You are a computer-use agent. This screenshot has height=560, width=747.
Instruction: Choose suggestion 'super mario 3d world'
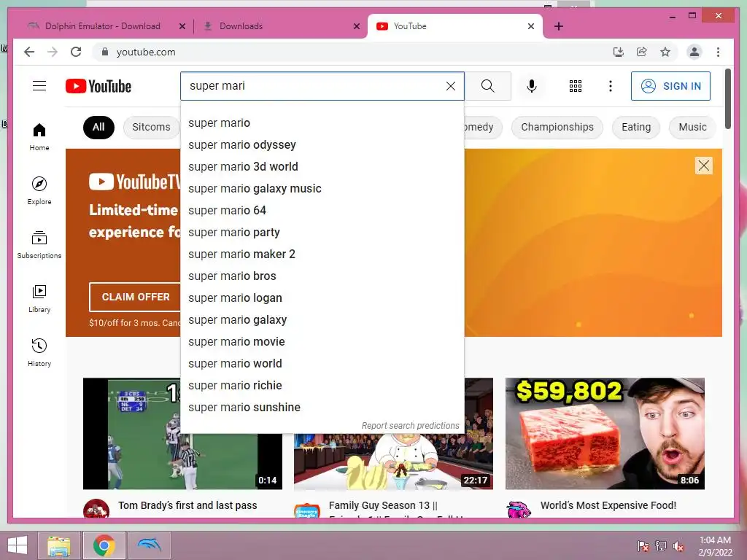[322, 167]
